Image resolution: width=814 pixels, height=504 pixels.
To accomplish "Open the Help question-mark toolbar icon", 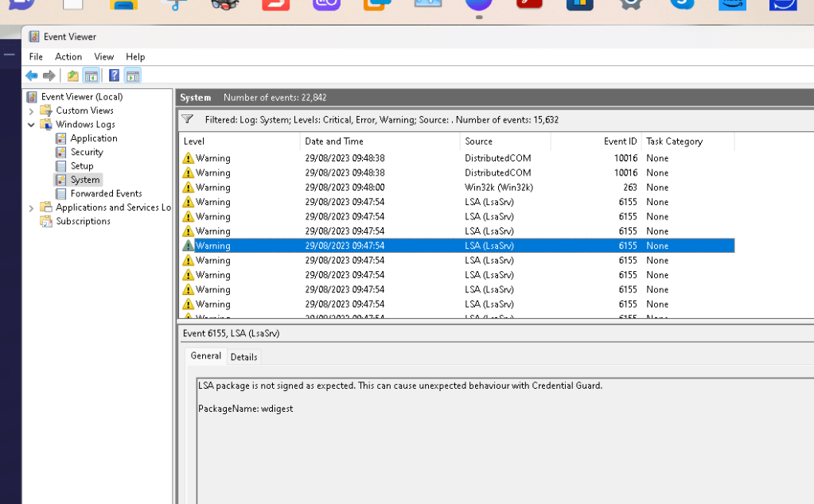I will point(115,76).
